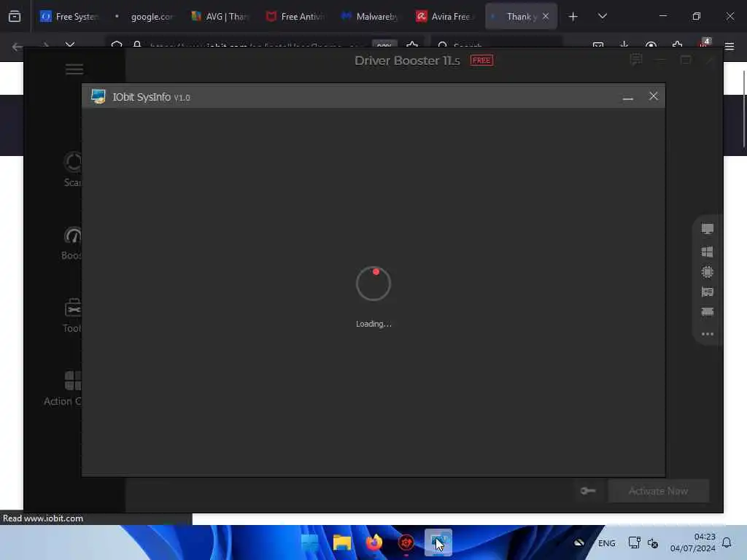Expand the list all tabs dropdown
The width and height of the screenshot is (747, 560).
(x=602, y=17)
